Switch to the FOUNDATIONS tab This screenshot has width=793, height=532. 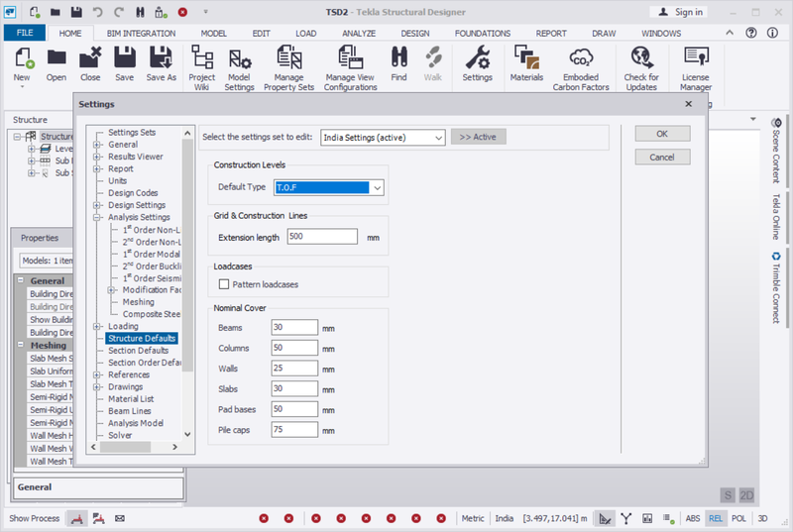coord(483,34)
